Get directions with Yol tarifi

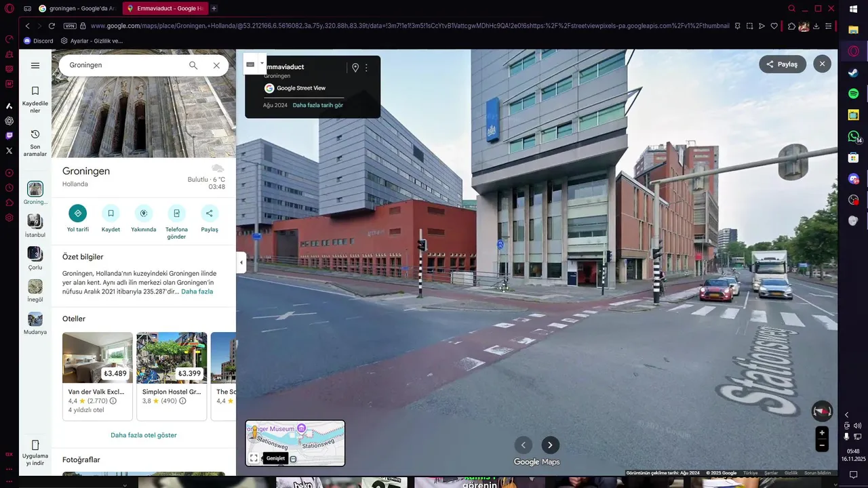(x=77, y=218)
